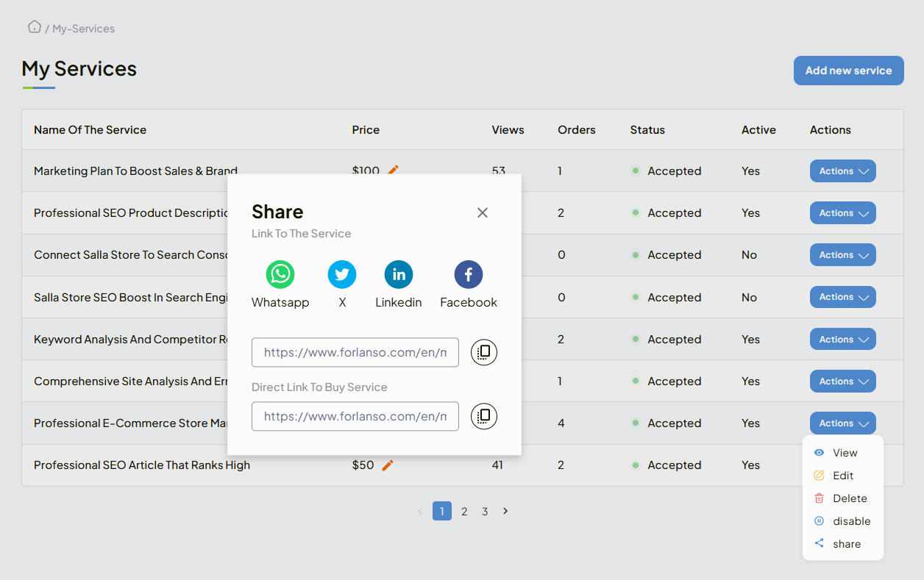Choose Delete in the actions menu
This screenshot has width=924, height=580.
click(849, 498)
